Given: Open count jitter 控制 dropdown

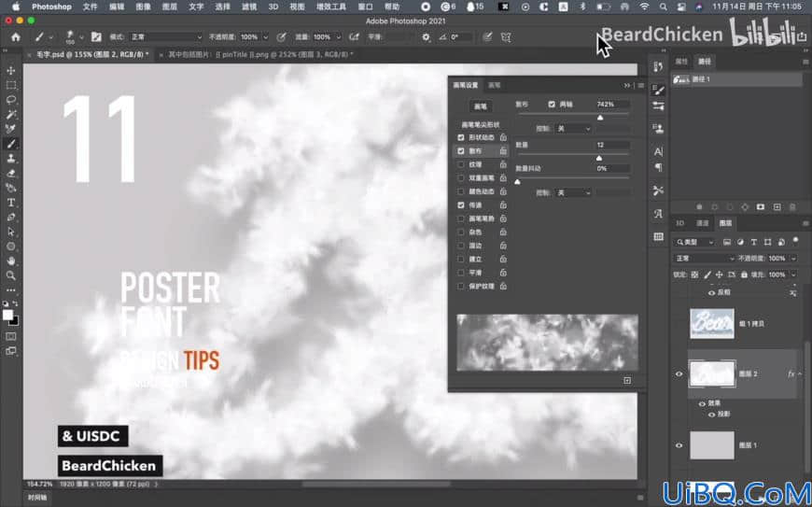Looking at the screenshot, I should (x=573, y=192).
